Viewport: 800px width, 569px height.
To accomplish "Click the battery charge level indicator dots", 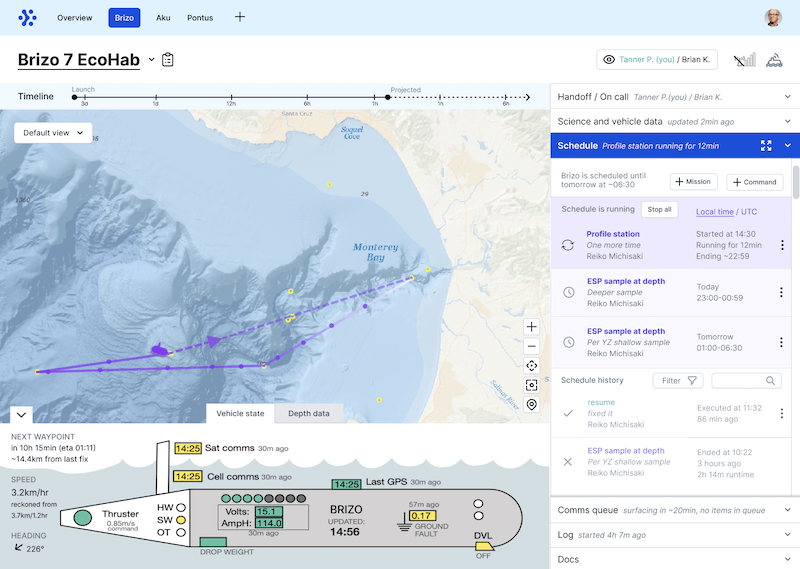I will click(263, 498).
